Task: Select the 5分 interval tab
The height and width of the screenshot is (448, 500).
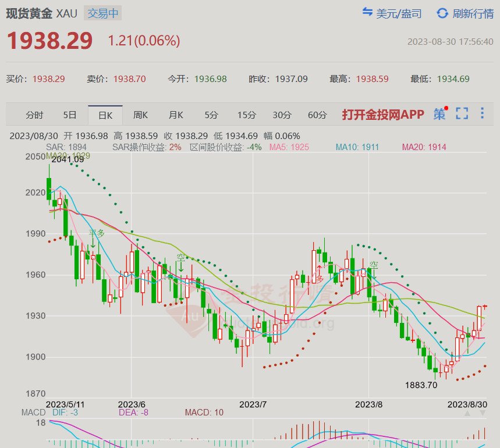Action: pos(211,115)
